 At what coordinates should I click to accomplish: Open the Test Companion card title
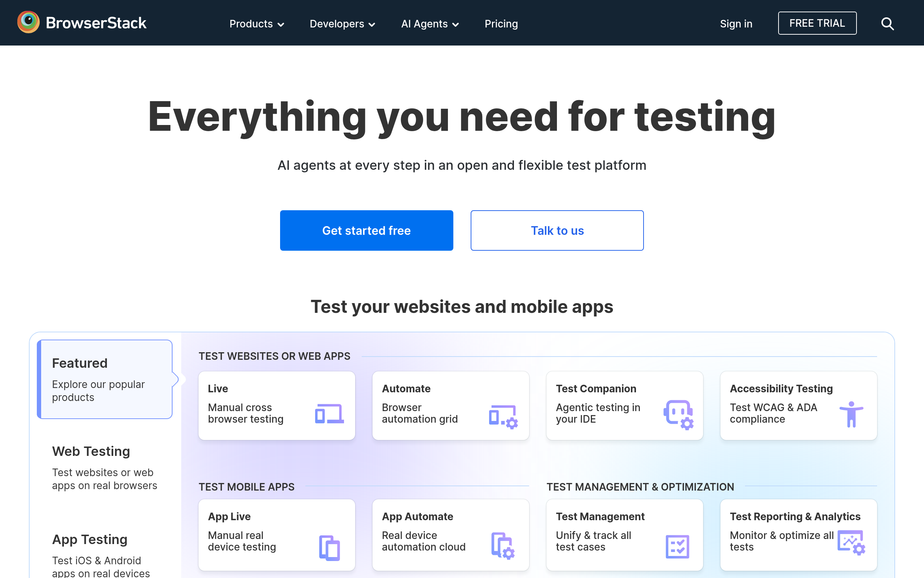(x=596, y=388)
